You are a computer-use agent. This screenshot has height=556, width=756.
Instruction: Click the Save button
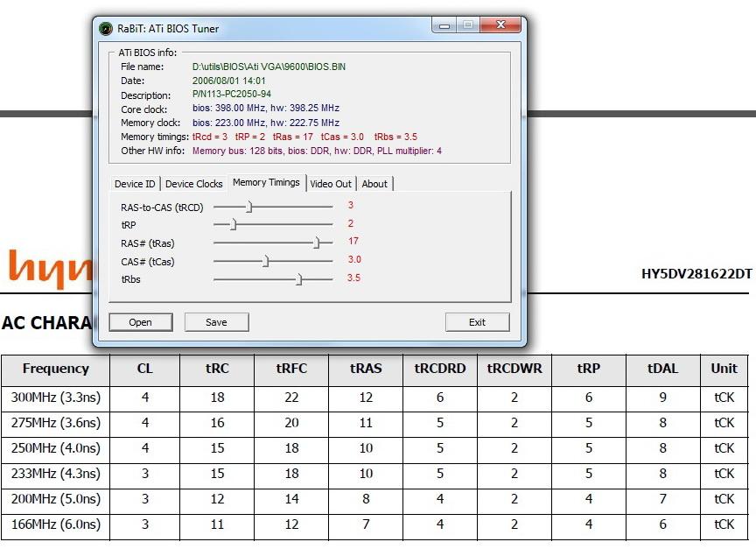coord(216,322)
